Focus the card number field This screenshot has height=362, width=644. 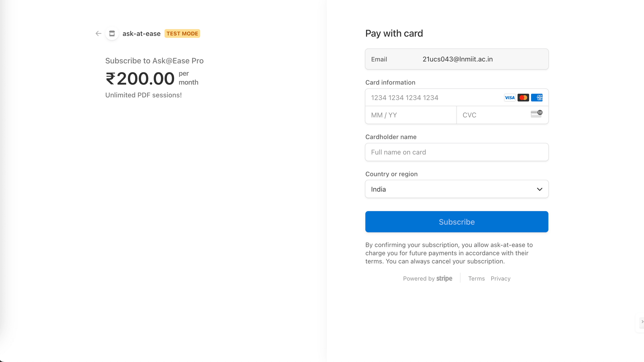tap(434, 98)
